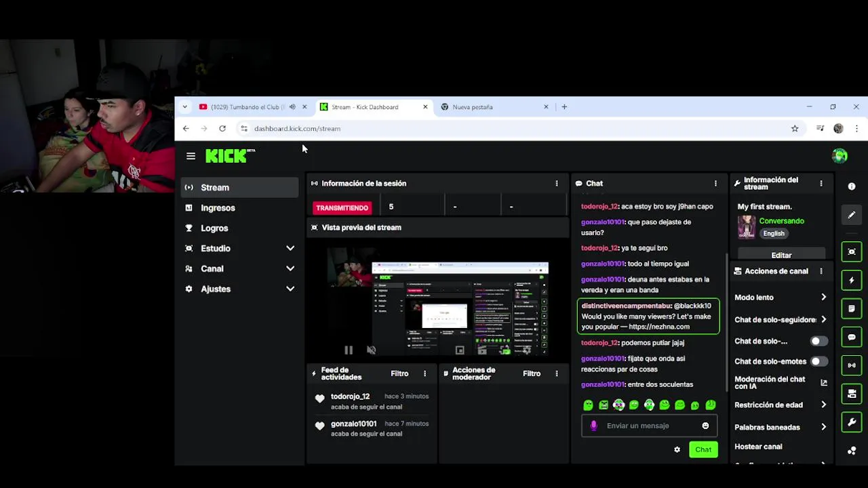Click the todorojo_12 entry in the activity feed
Viewport: 868px width, 488px height.
point(372,401)
